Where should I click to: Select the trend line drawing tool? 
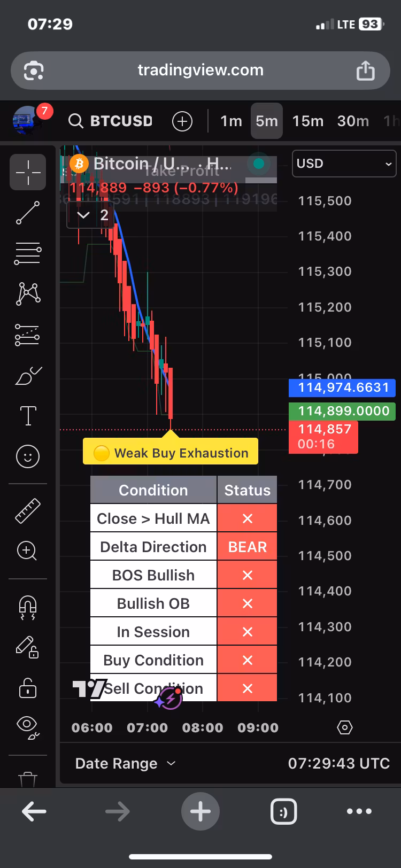point(28,213)
